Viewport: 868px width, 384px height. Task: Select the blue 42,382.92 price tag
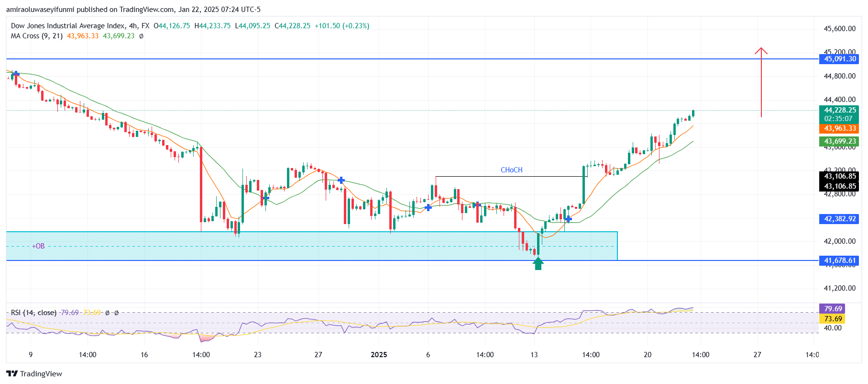(x=840, y=219)
